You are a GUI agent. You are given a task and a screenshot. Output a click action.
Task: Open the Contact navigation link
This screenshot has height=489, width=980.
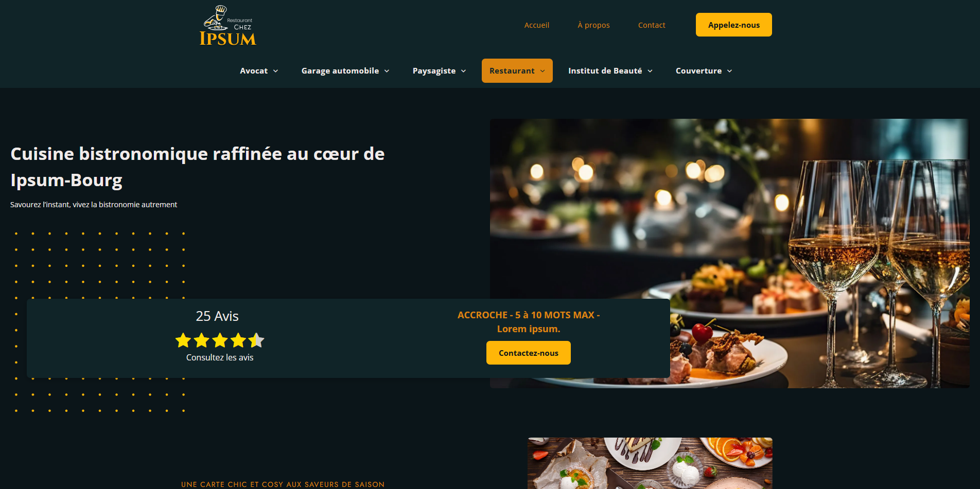(x=652, y=25)
